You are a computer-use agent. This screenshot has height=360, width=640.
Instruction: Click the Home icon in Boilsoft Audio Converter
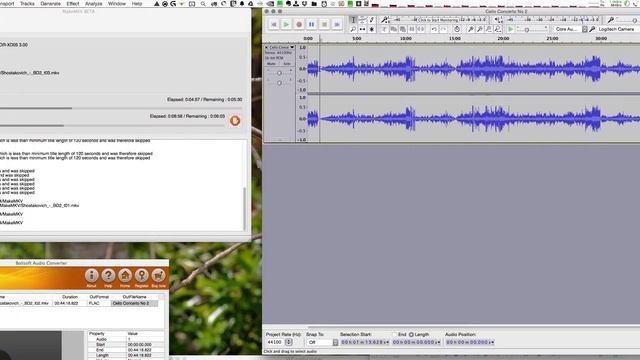coord(125,276)
